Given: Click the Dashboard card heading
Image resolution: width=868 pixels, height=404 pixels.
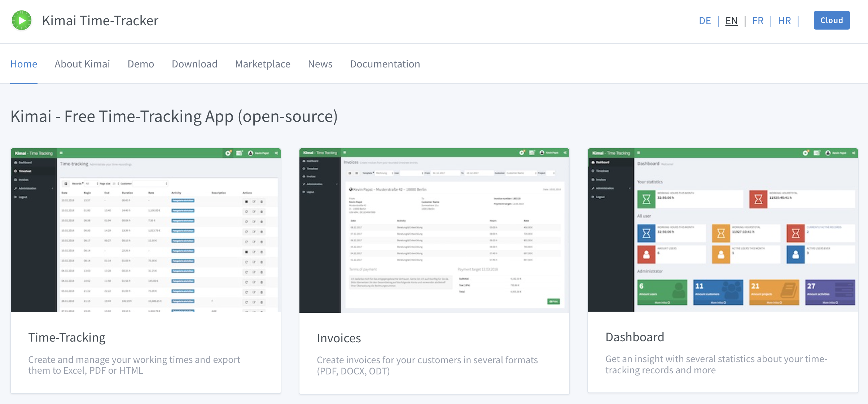Looking at the screenshot, I should [x=635, y=337].
